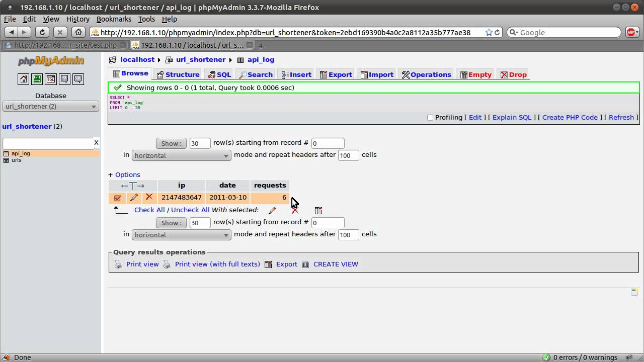Bookmark page with star in address bar
Screen dimensions: 644x362
point(489,32)
